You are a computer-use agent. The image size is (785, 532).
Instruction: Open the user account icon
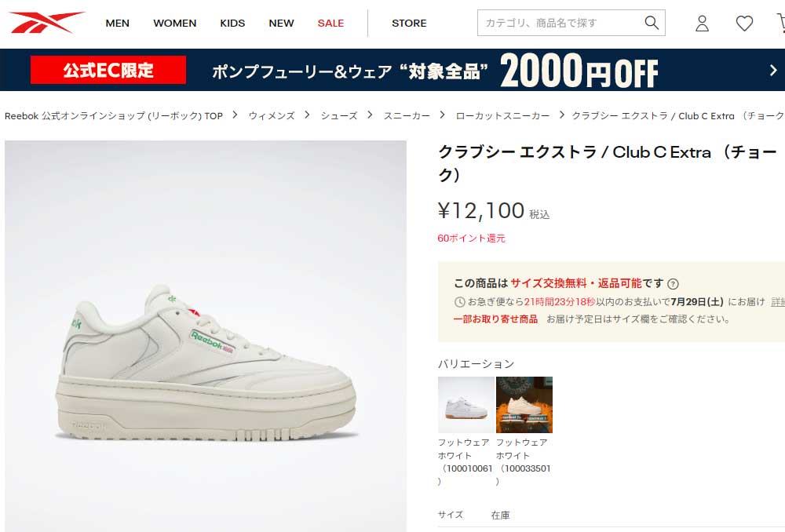(702, 23)
